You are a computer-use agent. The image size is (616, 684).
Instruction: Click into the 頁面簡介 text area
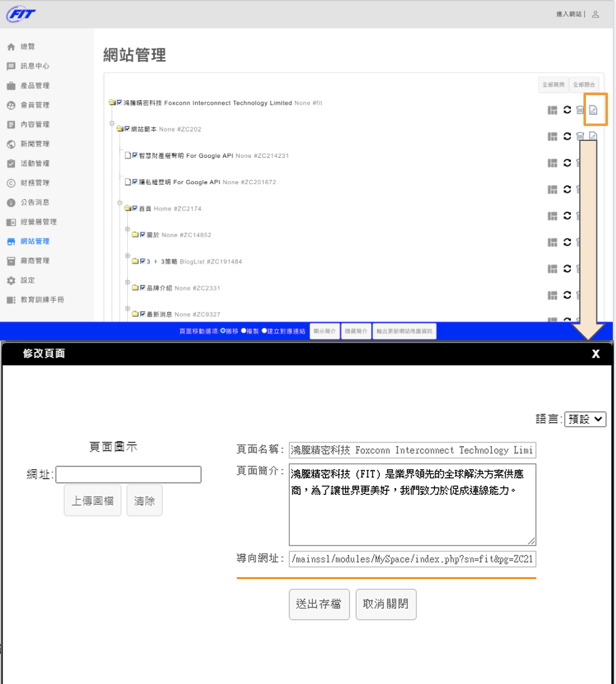tap(413, 505)
